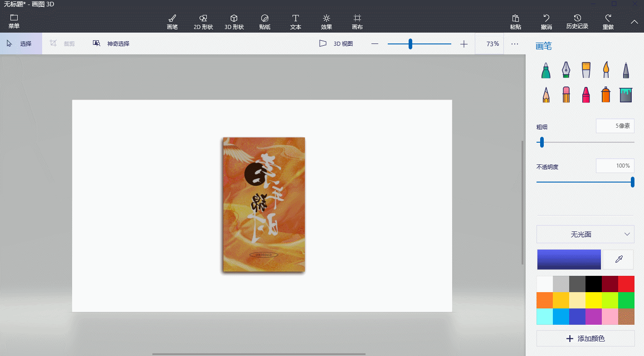644x356 pixels.
Task: Choose the light gray color swatch
Action: (x=561, y=284)
